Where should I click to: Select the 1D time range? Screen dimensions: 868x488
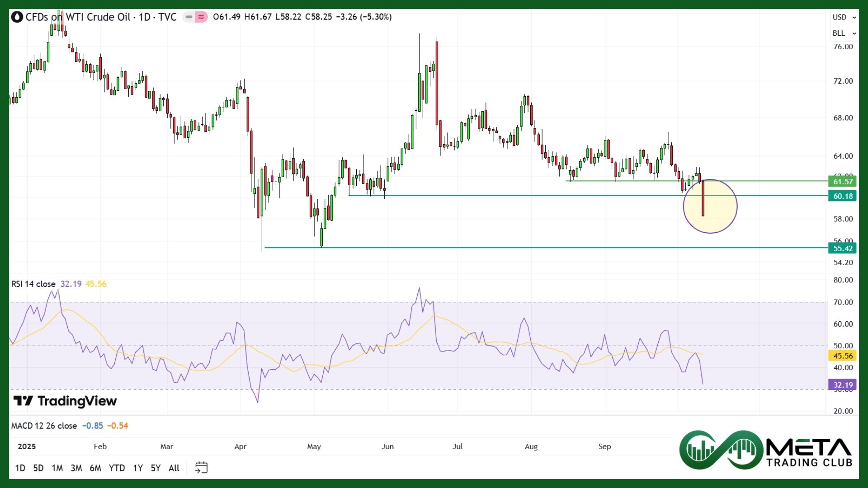pyautogui.click(x=20, y=468)
